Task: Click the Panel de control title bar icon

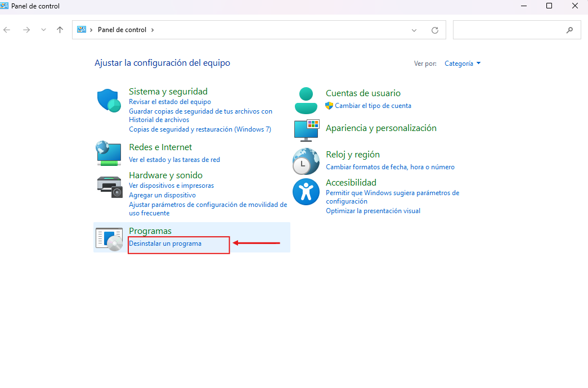Action: coord(4,6)
